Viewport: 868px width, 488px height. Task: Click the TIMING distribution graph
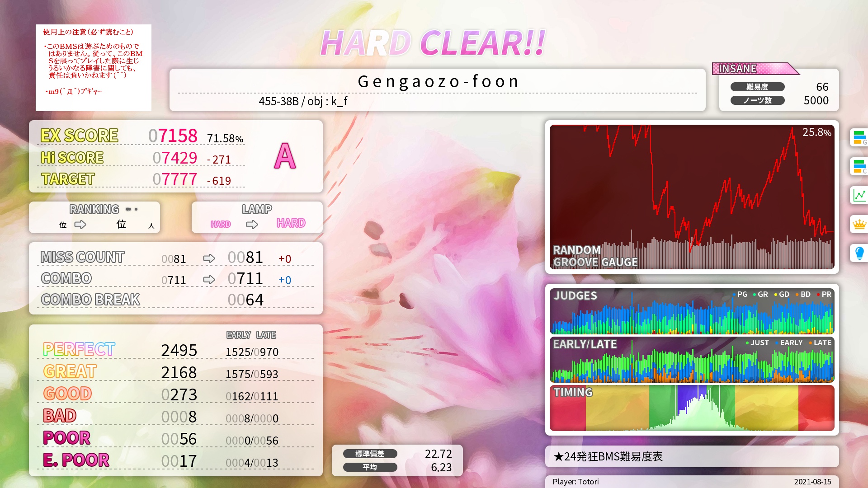pyautogui.click(x=692, y=408)
